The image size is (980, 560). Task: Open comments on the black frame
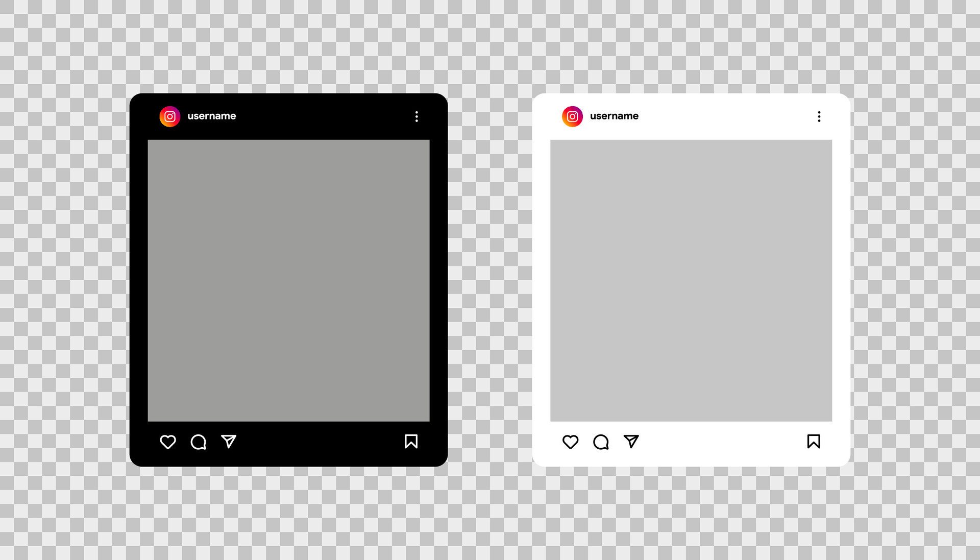(x=198, y=442)
